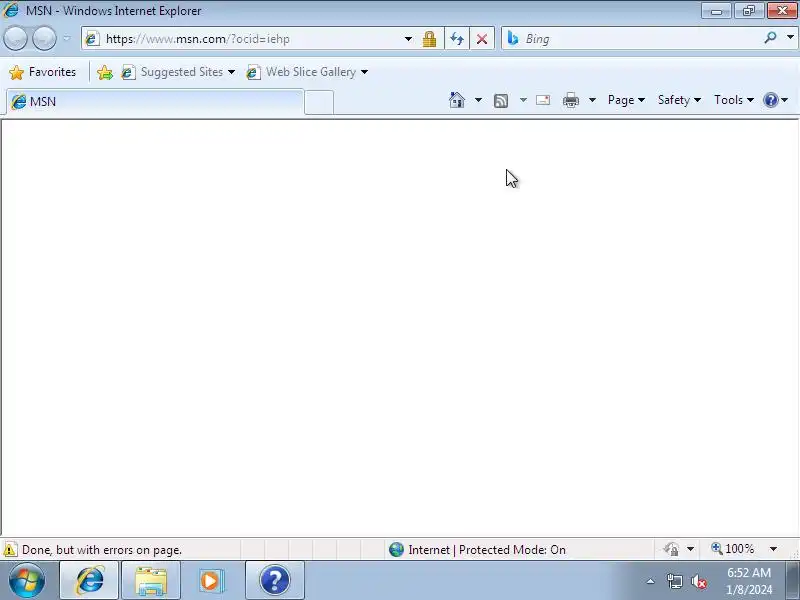The image size is (800, 600).
Task: Open the recent pages dropdown arrow
Action: click(67, 38)
